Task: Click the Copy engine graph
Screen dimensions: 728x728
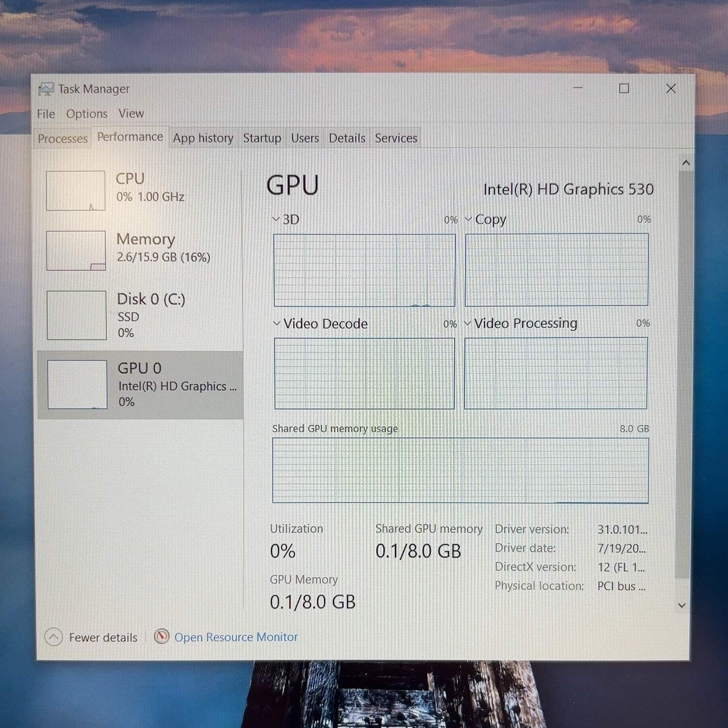Action: [557, 270]
